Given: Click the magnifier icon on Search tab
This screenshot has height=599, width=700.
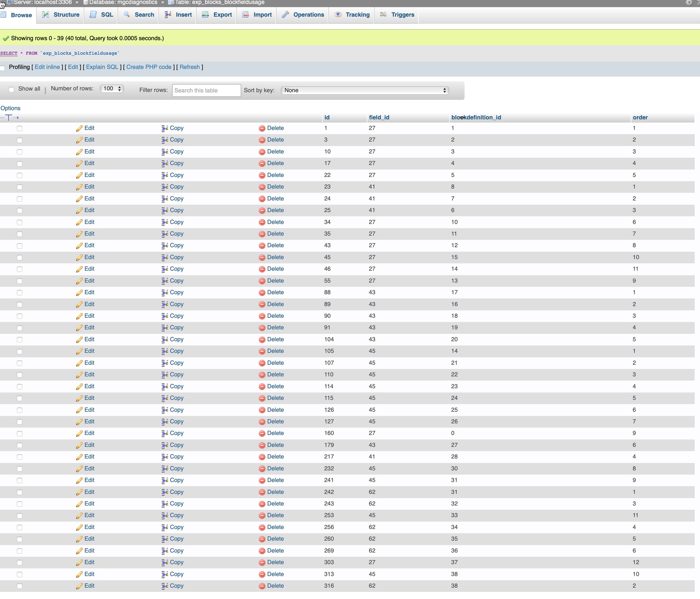Looking at the screenshot, I should tap(127, 15).
